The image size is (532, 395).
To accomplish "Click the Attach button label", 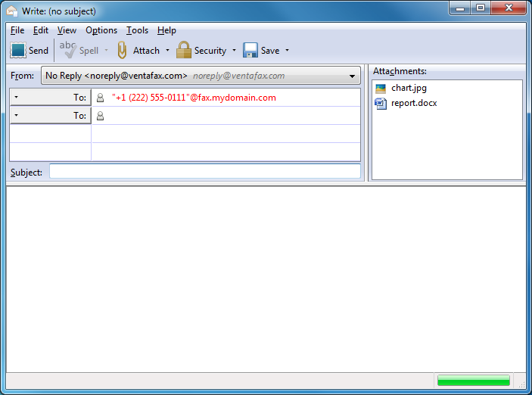I will pos(146,51).
